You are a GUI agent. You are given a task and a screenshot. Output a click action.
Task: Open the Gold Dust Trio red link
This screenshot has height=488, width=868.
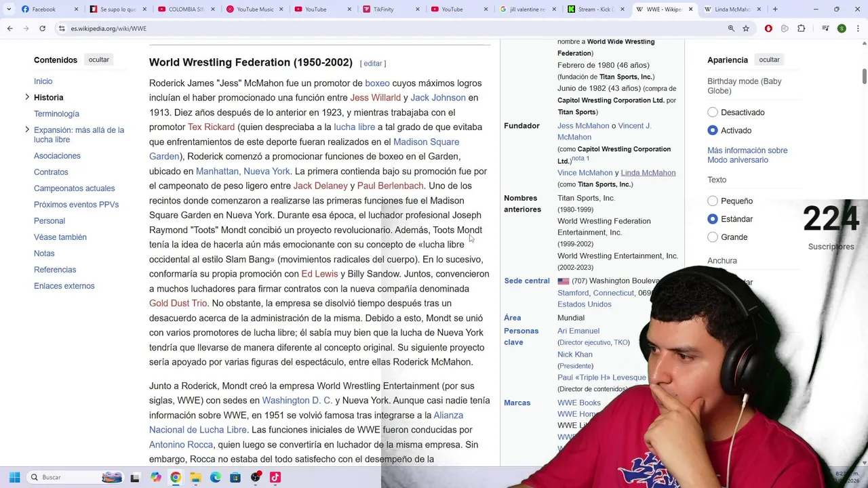(x=178, y=303)
